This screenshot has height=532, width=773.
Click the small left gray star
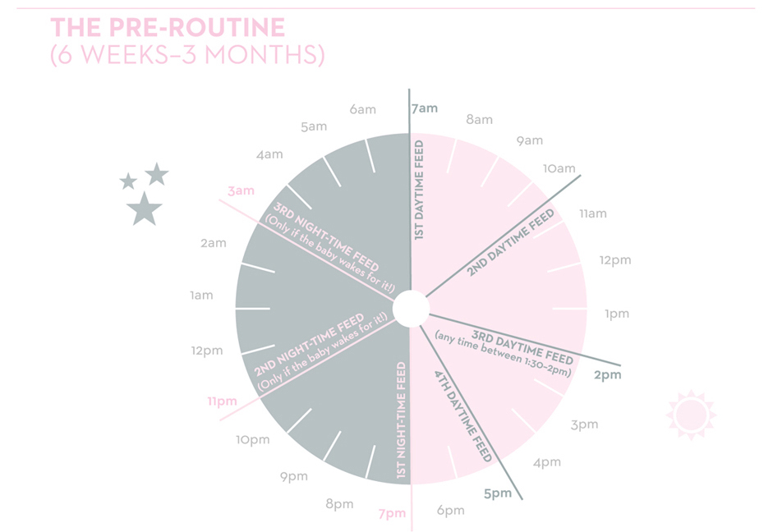(x=128, y=181)
